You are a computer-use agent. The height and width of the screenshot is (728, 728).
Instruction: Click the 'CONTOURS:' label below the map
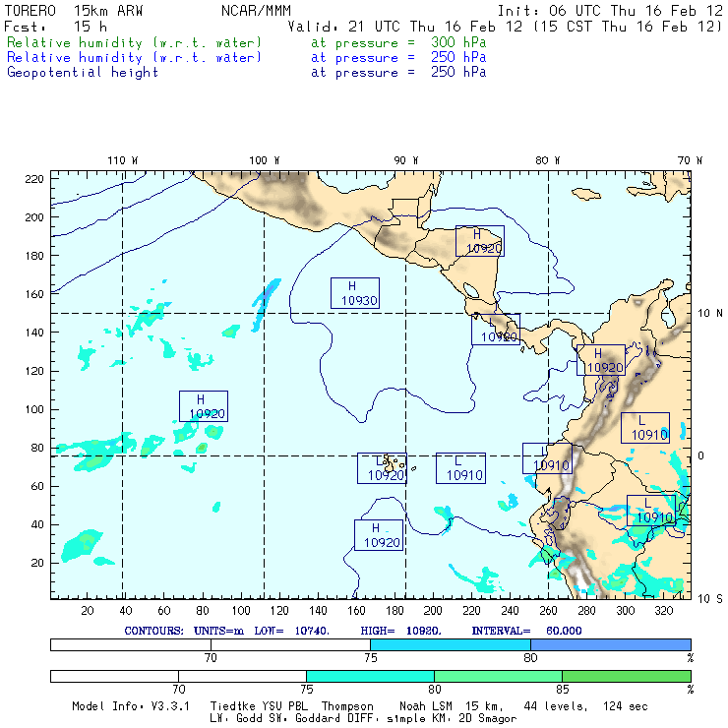tap(153, 631)
